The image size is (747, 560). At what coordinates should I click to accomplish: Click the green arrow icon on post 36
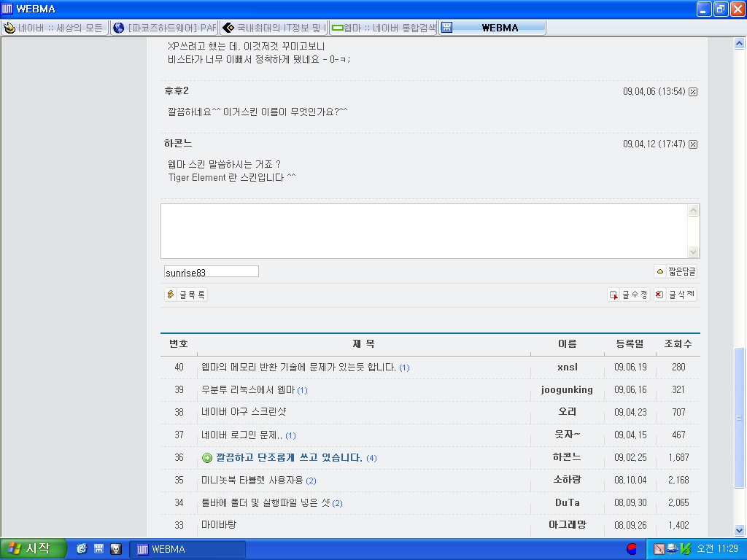(x=207, y=458)
